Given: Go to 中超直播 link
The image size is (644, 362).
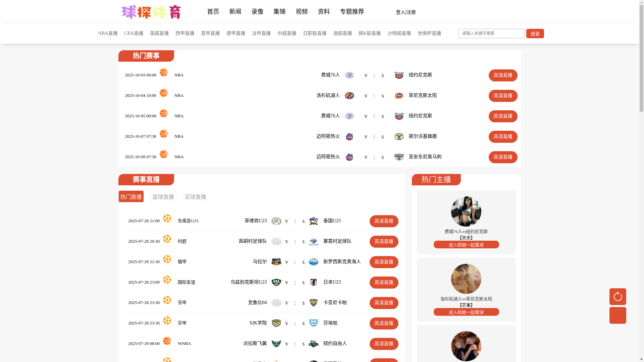Looking at the screenshot, I should tap(287, 34).
